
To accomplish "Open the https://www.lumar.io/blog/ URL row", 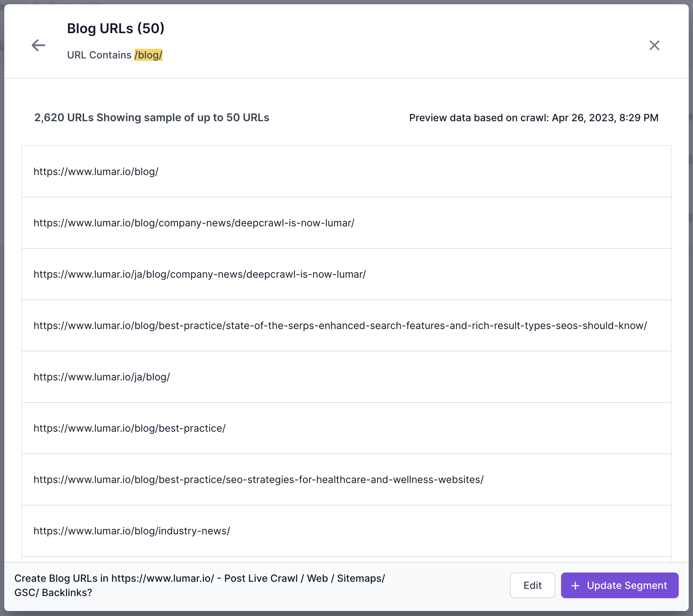I will pos(96,172).
